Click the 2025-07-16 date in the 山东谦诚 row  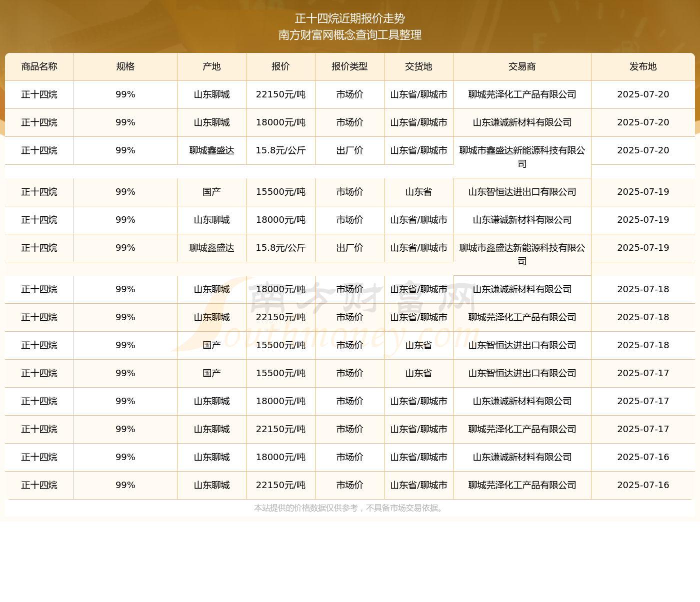click(643, 457)
